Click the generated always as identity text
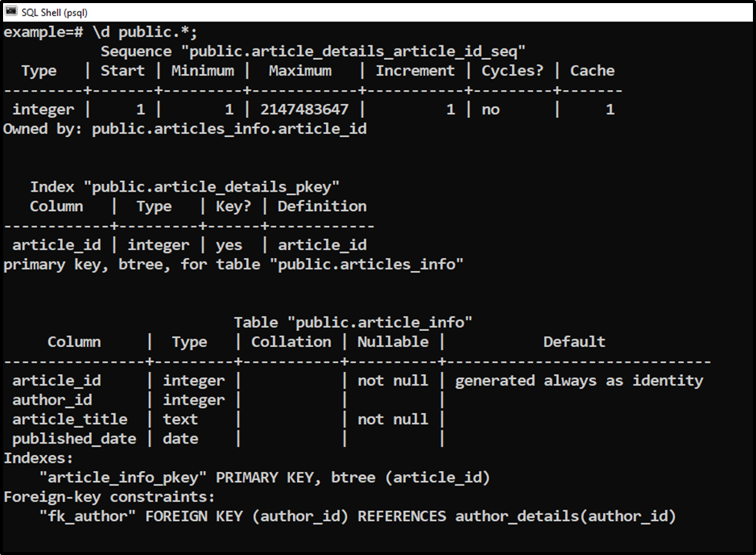This screenshot has height=555, width=756. pos(579,381)
